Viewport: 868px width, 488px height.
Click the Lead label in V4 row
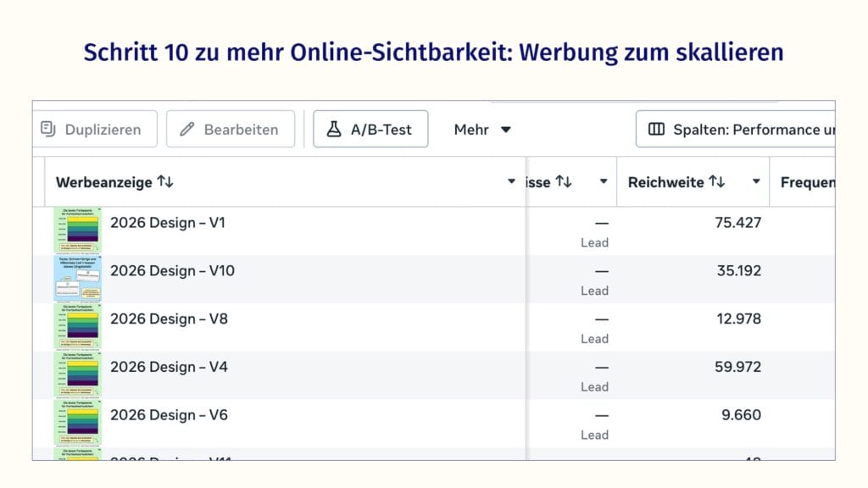(x=594, y=386)
